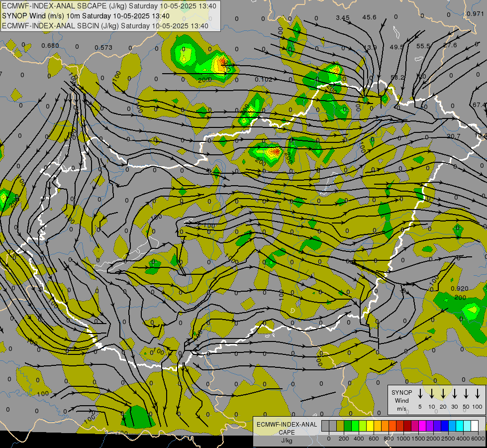The height and width of the screenshot is (448, 487).
Task: Click the map value 45.6
Action: (369, 17)
